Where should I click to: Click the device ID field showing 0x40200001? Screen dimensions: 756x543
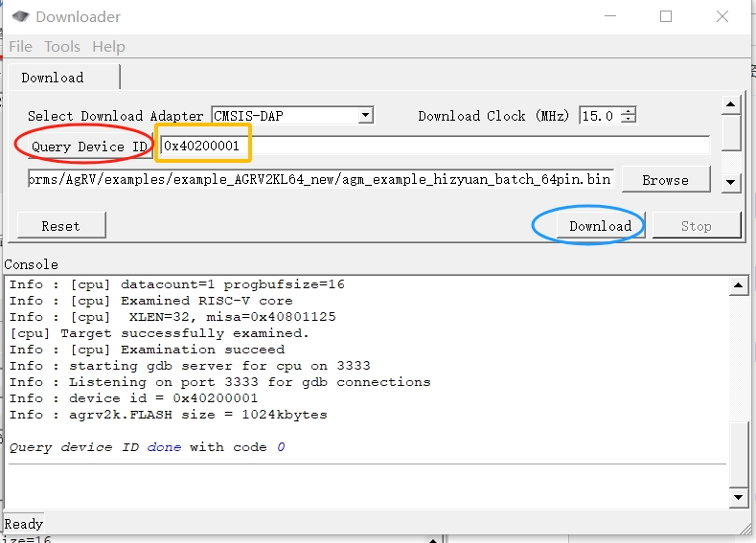434,146
